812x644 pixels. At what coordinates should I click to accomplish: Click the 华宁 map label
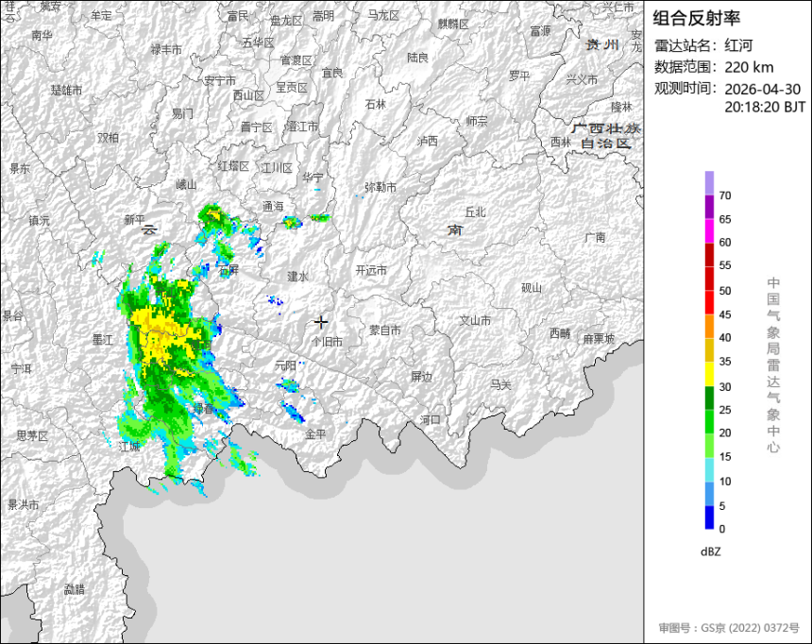[x=313, y=178]
